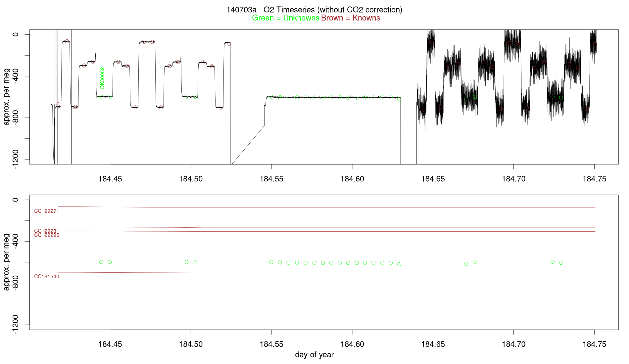Click the CC129281 reference label
Screen dimensions: 629x364
(47, 231)
